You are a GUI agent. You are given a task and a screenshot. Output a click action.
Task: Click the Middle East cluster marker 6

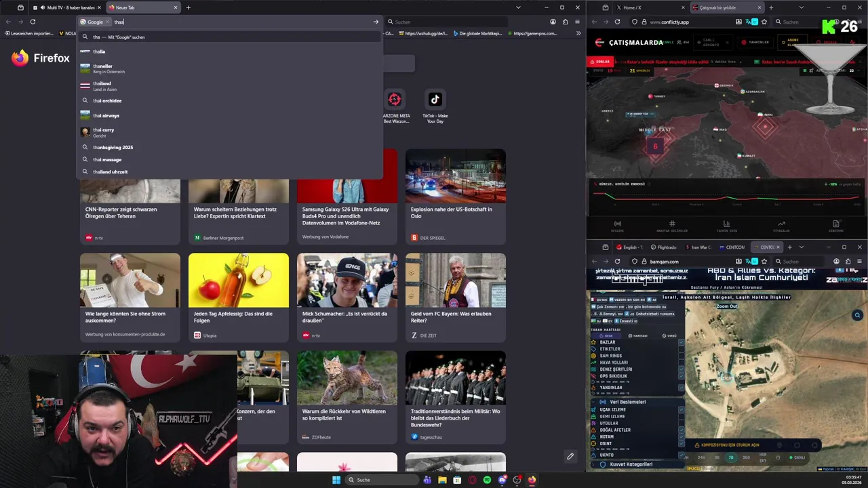click(655, 146)
